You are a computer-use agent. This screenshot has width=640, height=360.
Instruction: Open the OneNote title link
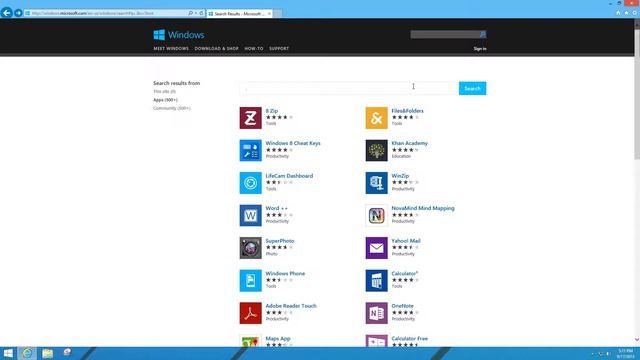point(402,306)
